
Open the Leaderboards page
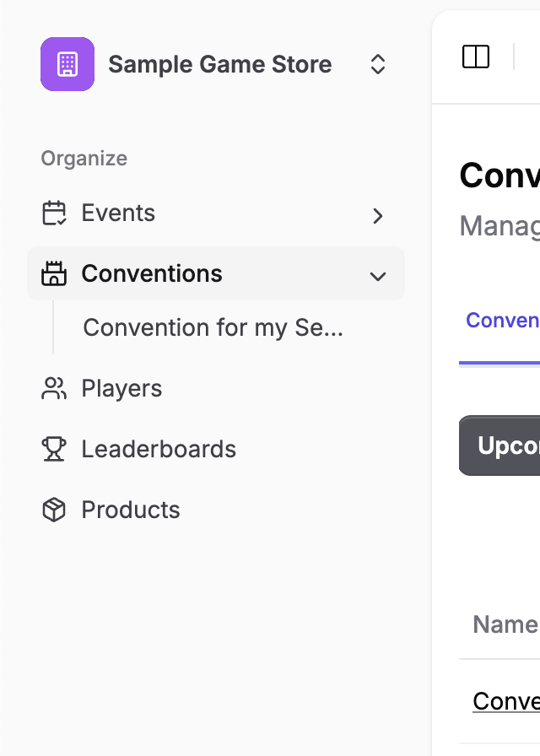pyautogui.click(x=159, y=449)
